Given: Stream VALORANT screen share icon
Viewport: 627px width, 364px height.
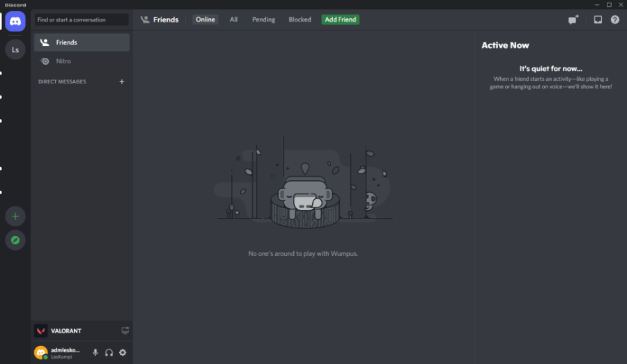Looking at the screenshot, I should (125, 331).
